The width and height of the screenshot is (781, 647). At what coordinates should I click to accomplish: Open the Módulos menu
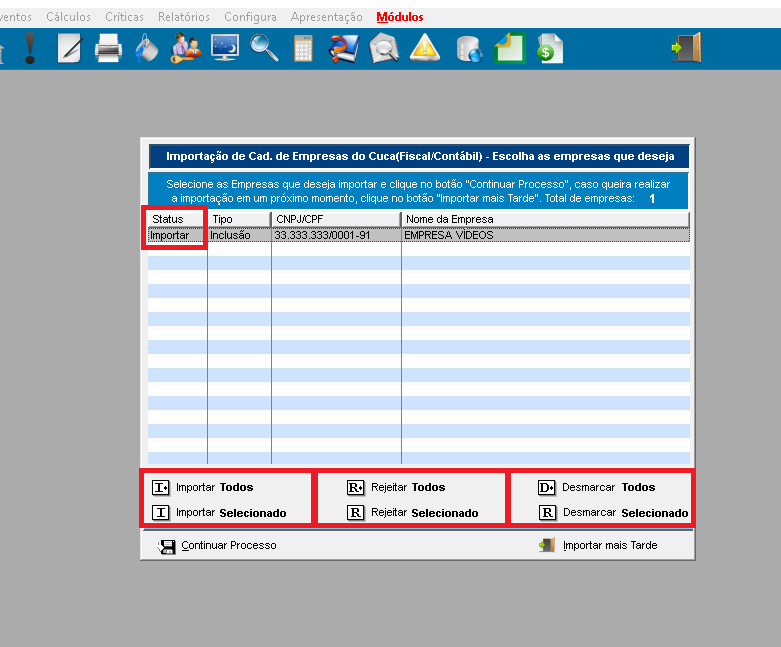coord(399,17)
